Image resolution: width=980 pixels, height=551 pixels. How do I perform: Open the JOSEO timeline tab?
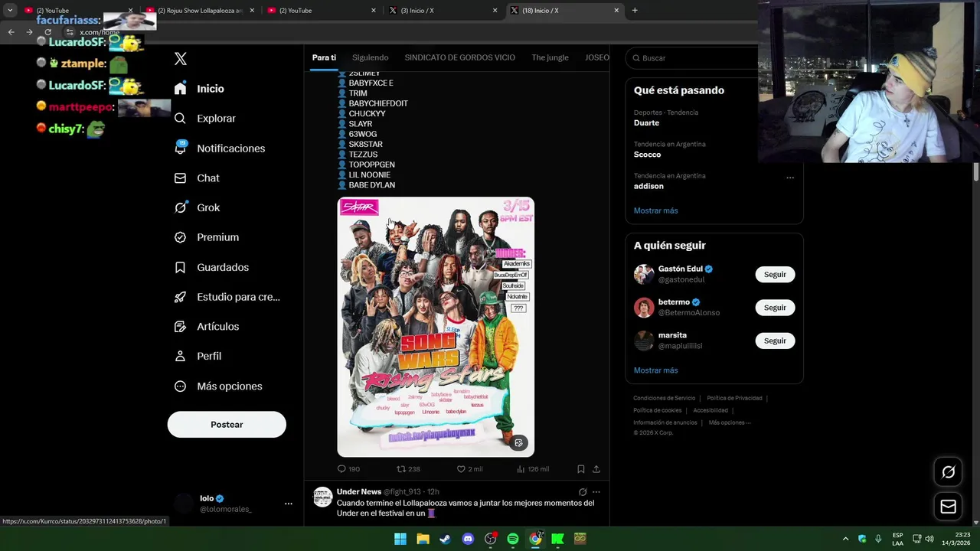click(x=596, y=57)
